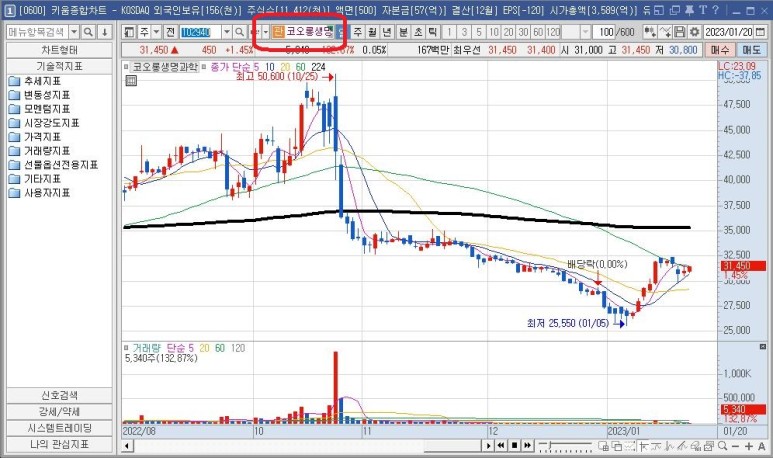Select weekly 주 period button
Viewport: 773px width, 458px height.
point(358,32)
